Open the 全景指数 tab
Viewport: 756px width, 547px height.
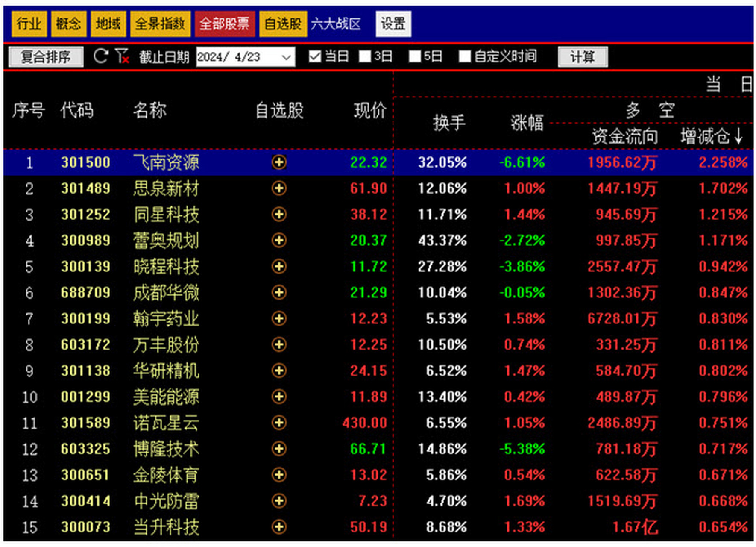pos(160,24)
